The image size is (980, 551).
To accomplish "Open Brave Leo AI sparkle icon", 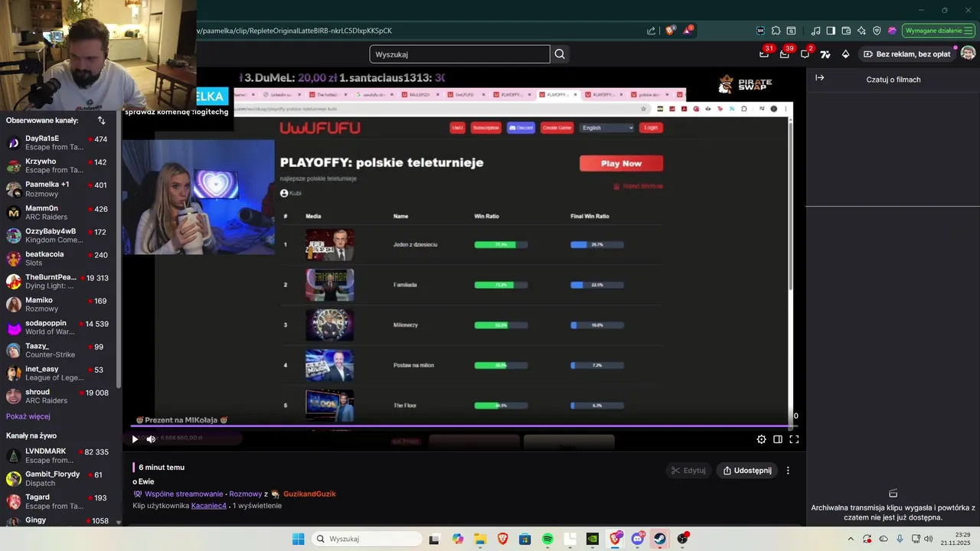I will coord(861,31).
